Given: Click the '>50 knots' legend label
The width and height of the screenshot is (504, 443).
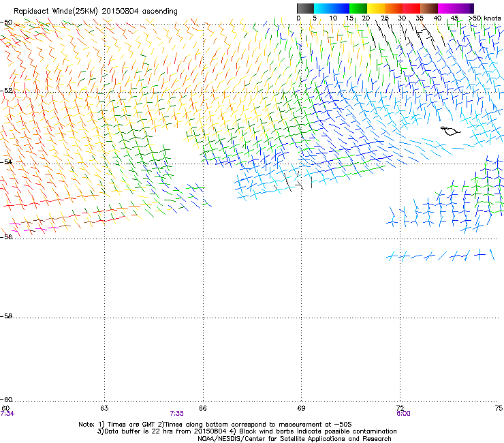Looking at the screenshot, I should pos(485,18).
